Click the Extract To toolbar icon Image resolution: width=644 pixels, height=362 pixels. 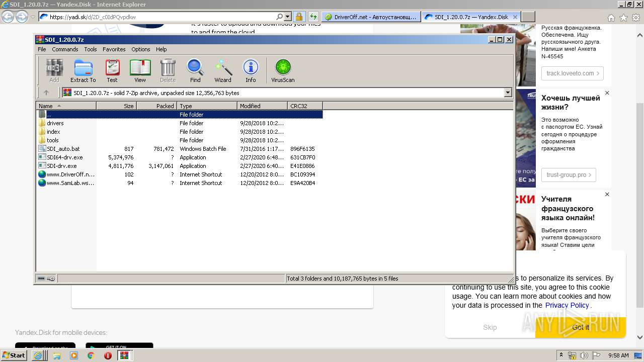click(x=83, y=71)
